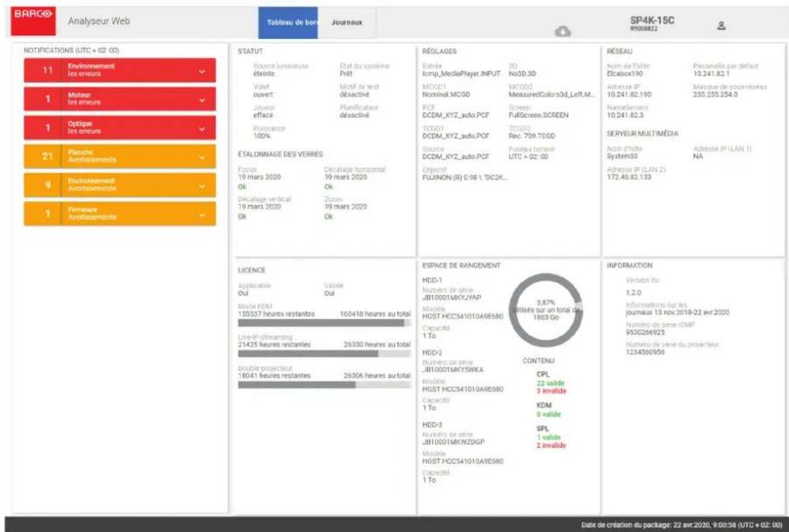789x532 pixels.
Task: Expand the Moteur errors chevron
Action: (202, 100)
